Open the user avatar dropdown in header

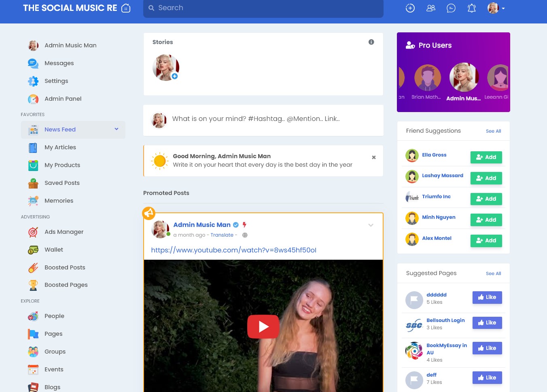point(496,8)
